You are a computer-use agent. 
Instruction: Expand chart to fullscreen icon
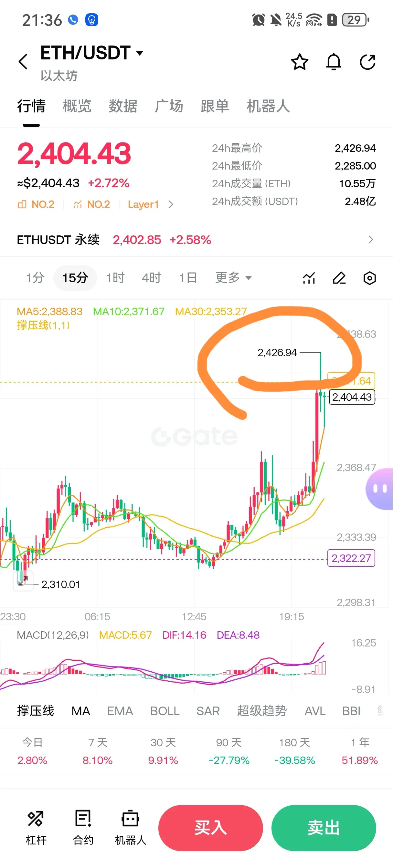(x=23, y=581)
